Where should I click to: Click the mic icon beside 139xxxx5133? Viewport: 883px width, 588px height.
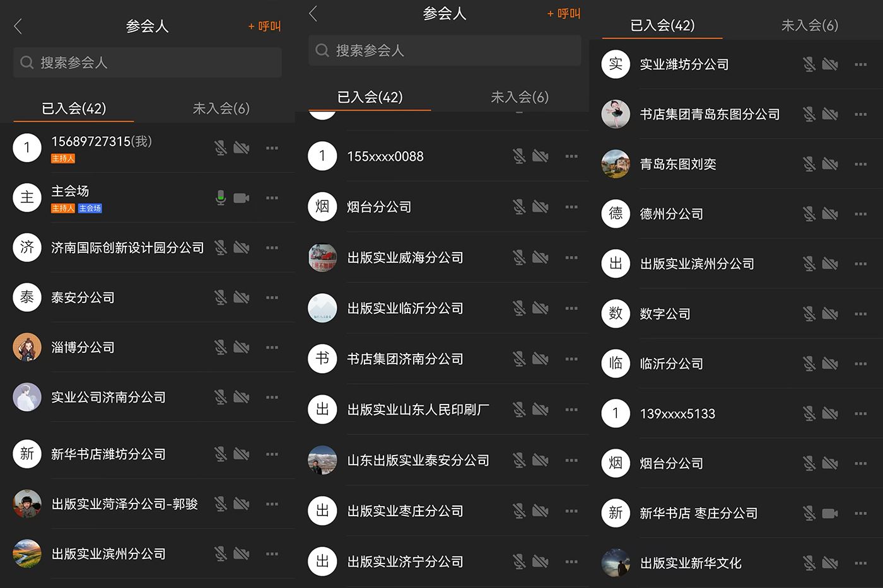click(x=809, y=413)
